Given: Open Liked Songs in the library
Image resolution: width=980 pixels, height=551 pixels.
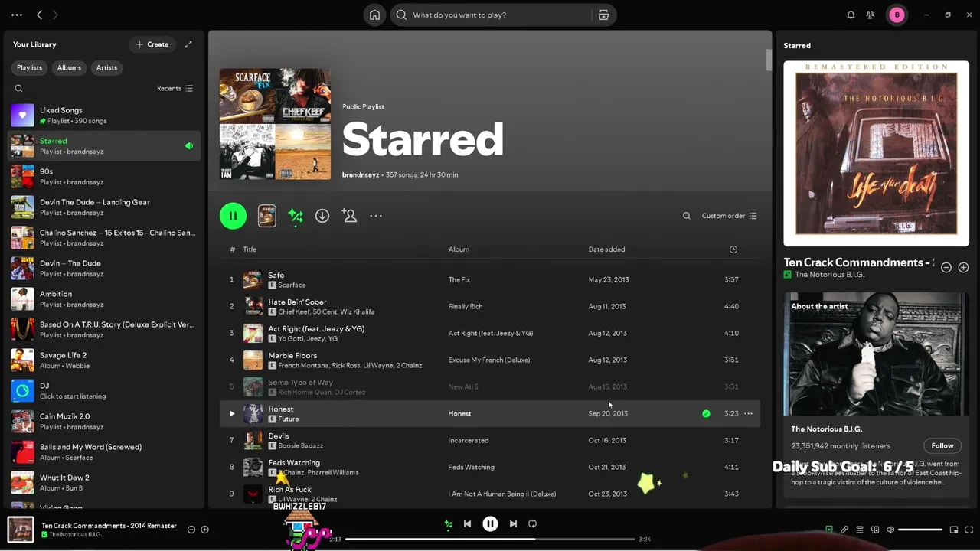Looking at the screenshot, I should (104, 116).
